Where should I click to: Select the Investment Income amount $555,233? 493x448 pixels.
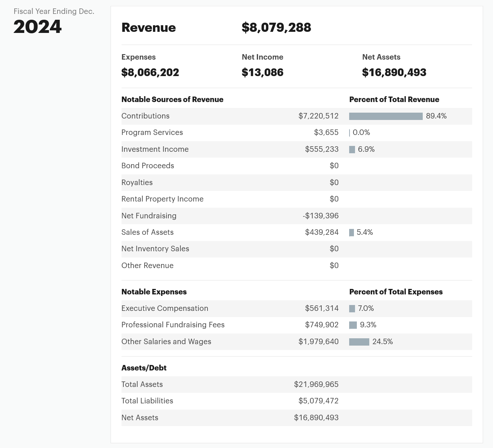click(322, 149)
